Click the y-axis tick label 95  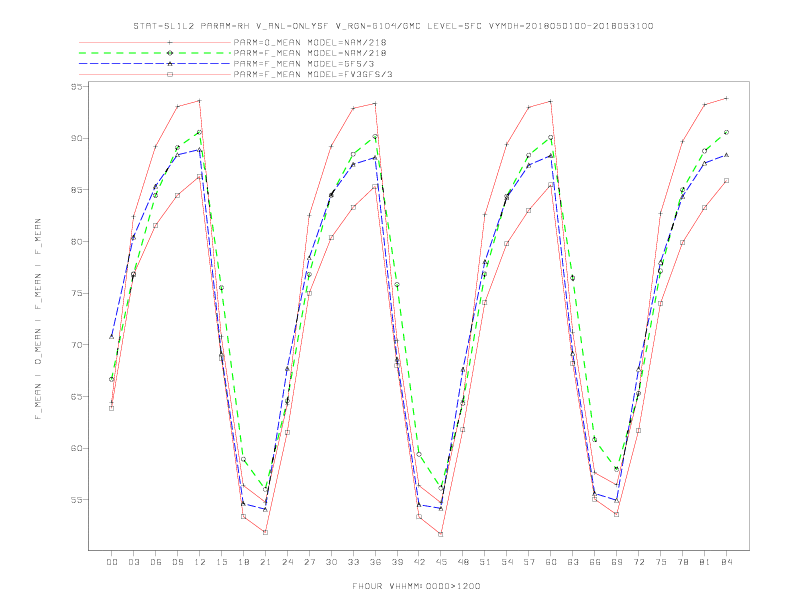coord(76,87)
